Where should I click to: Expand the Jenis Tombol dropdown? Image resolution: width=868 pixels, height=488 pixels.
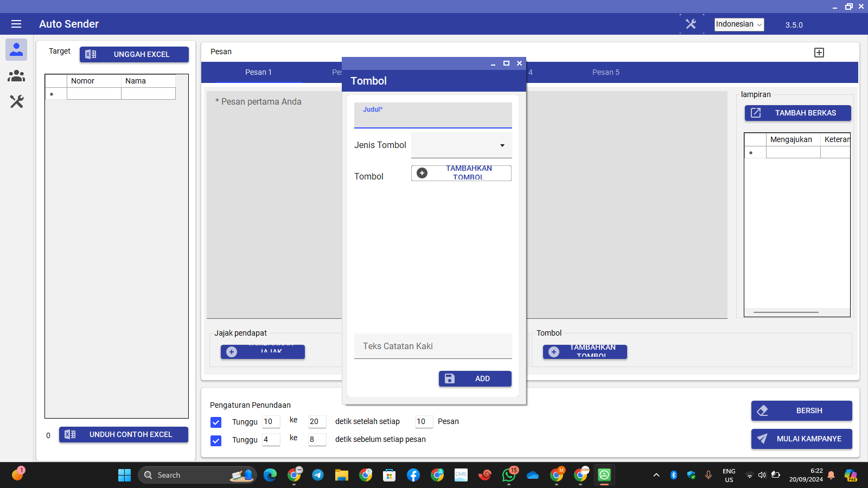tap(461, 145)
